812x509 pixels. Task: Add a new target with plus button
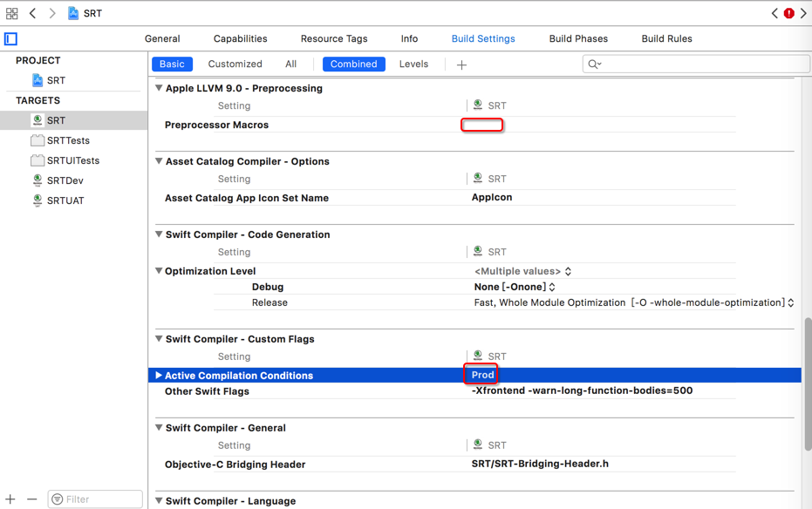[10, 499]
